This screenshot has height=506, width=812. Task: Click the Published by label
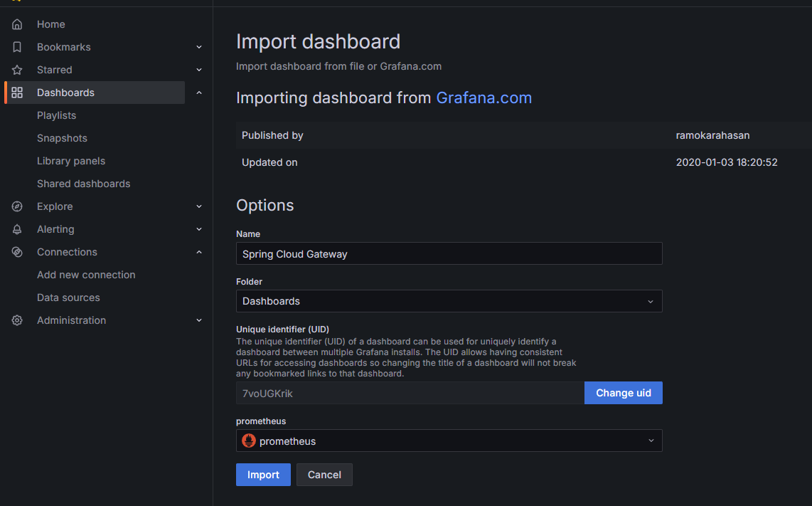click(x=272, y=135)
